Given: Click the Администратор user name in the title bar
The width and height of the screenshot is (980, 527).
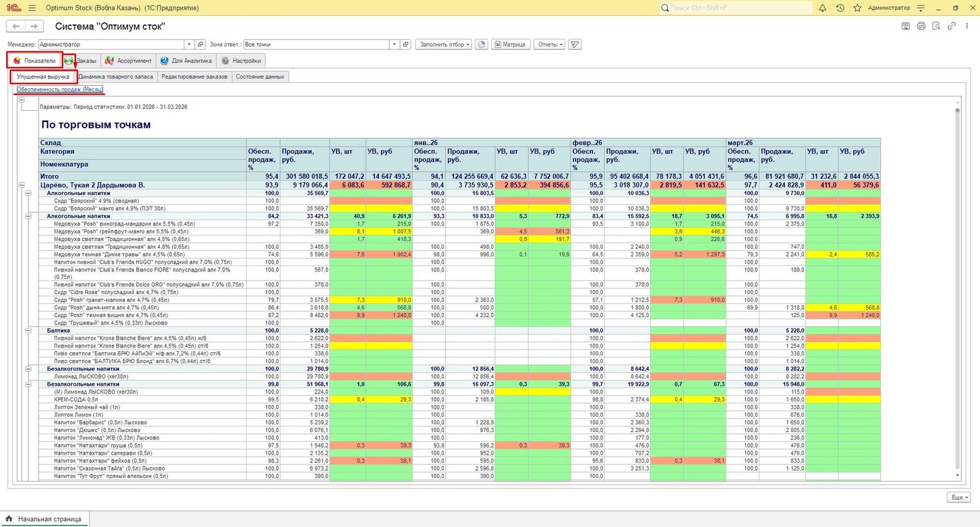Looking at the screenshot, I should click(x=889, y=8).
